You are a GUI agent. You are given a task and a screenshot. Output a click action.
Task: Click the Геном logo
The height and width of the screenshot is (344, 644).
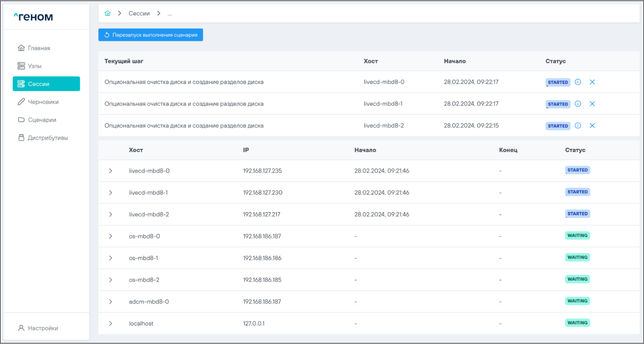click(33, 18)
